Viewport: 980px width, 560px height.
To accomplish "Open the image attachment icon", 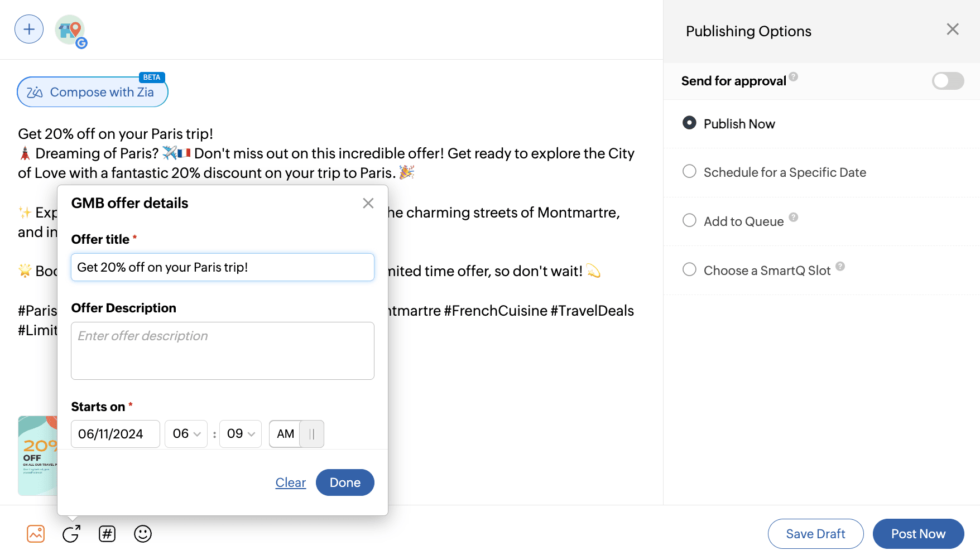I will [36, 534].
